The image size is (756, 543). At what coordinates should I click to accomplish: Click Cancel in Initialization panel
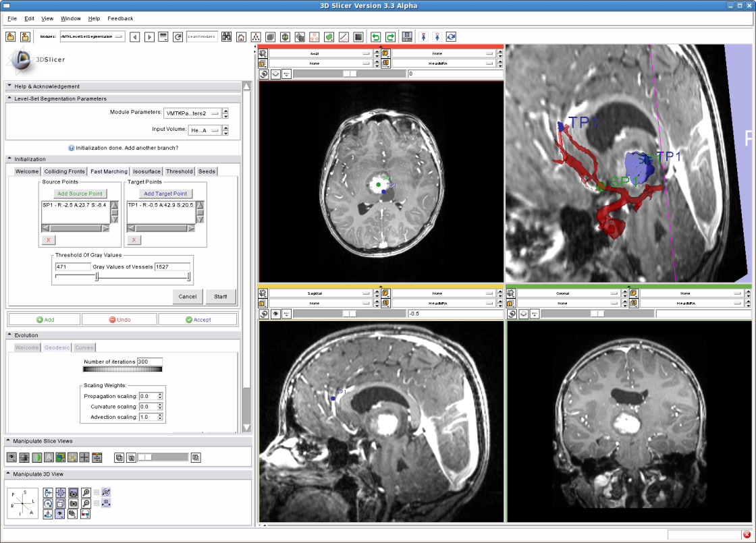(x=188, y=297)
